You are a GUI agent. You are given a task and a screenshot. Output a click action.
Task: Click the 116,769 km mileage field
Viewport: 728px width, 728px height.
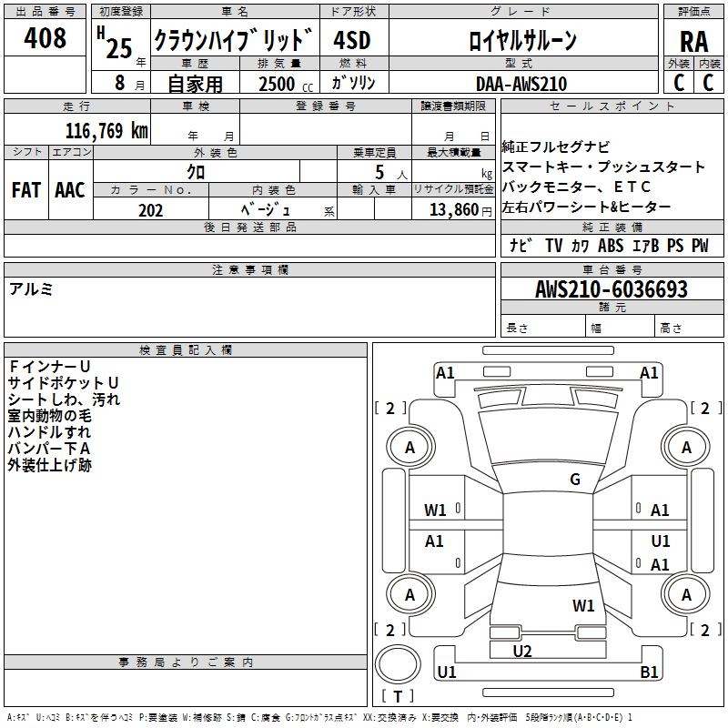pyautogui.click(x=106, y=130)
